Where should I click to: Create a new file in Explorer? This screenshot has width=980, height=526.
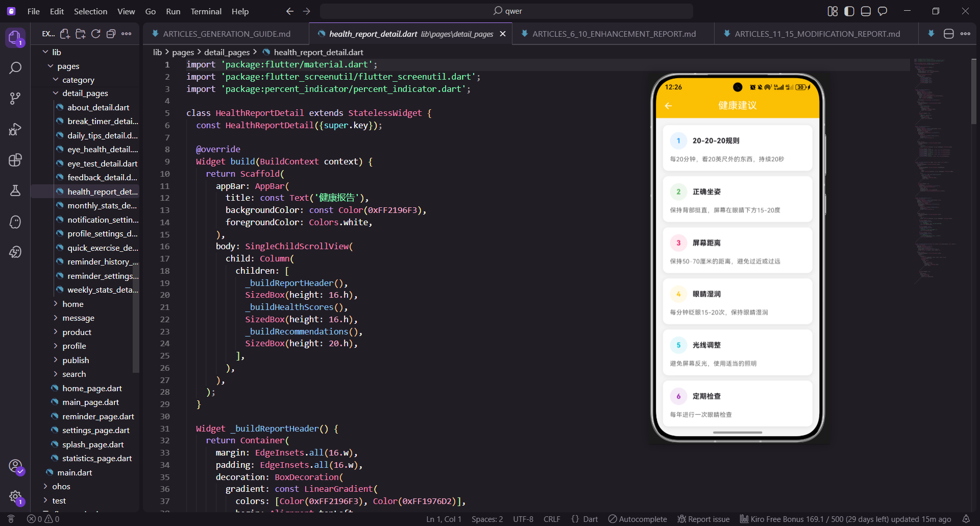tap(65, 34)
